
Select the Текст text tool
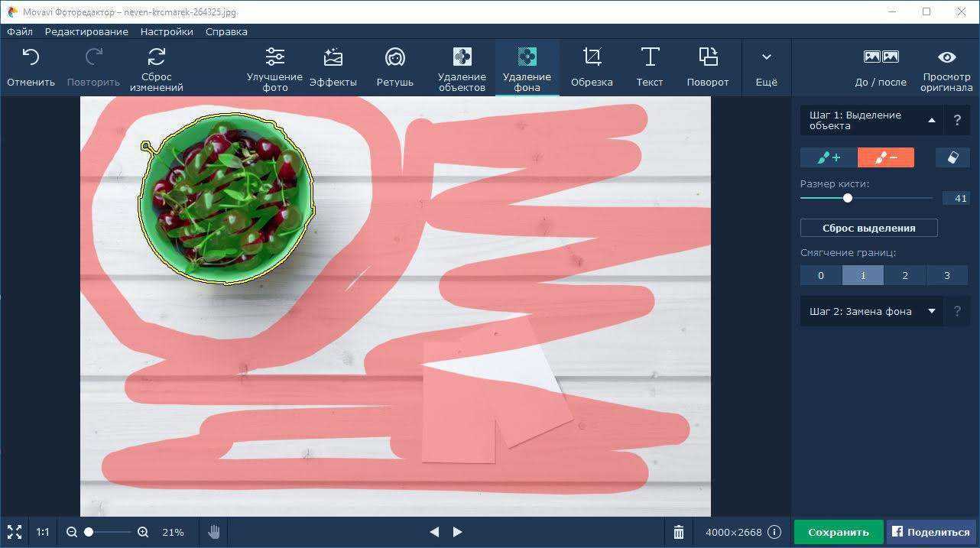coord(649,67)
